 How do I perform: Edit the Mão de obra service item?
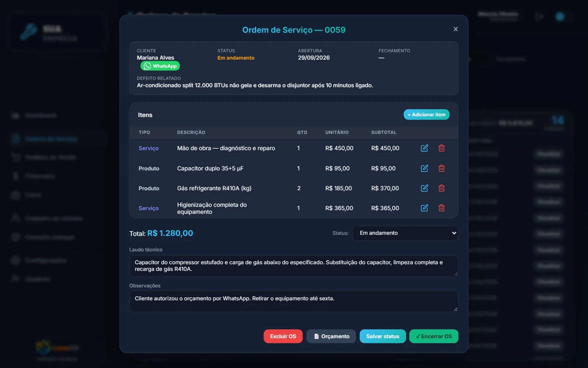424,148
